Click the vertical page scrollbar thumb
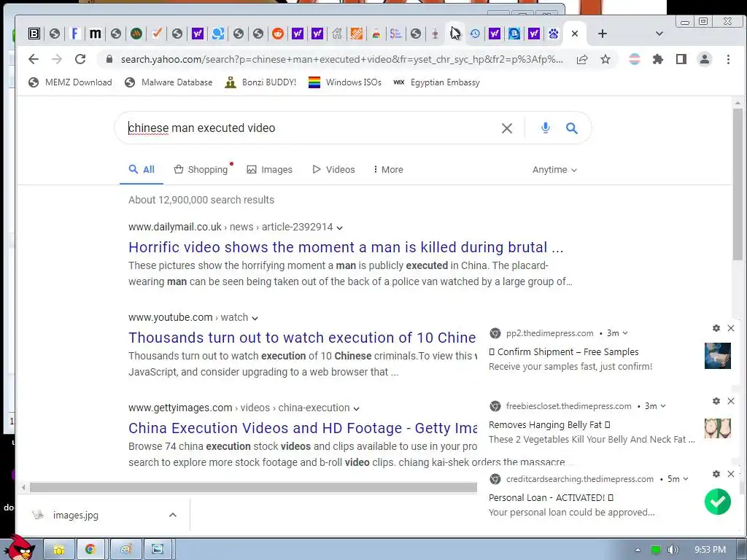Image resolution: width=747 pixels, height=560 pixels. [x=738, y=184]
